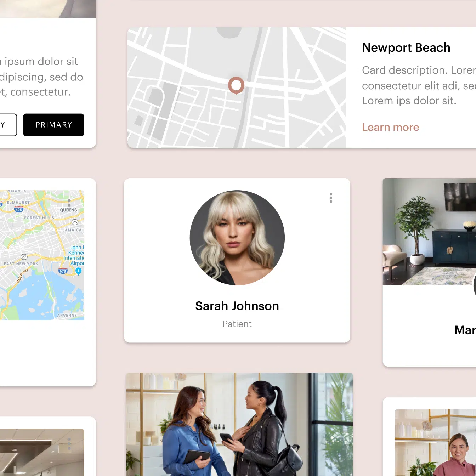Click the Route 25 marker near Jamaica
This screenshot has height=476, width=476.
[x=75, y=222]
